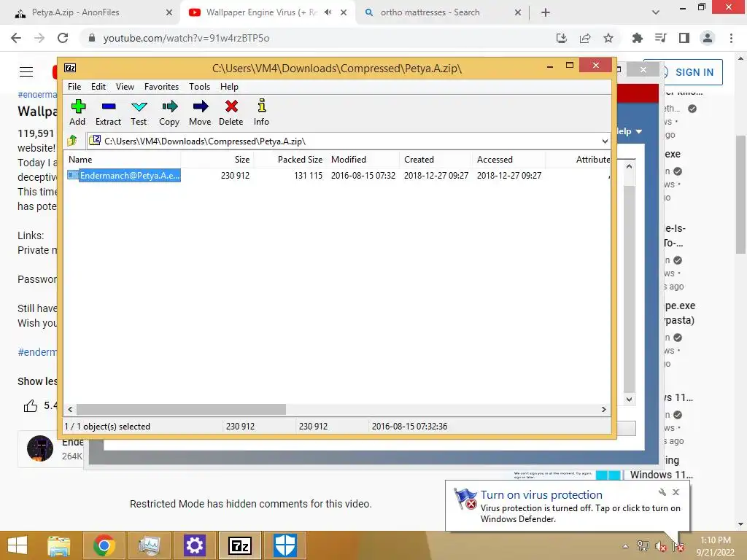Switch to Chrome in the taskbar
The height and width of the screenshot is (560, 747).
[x=104, y=545]
